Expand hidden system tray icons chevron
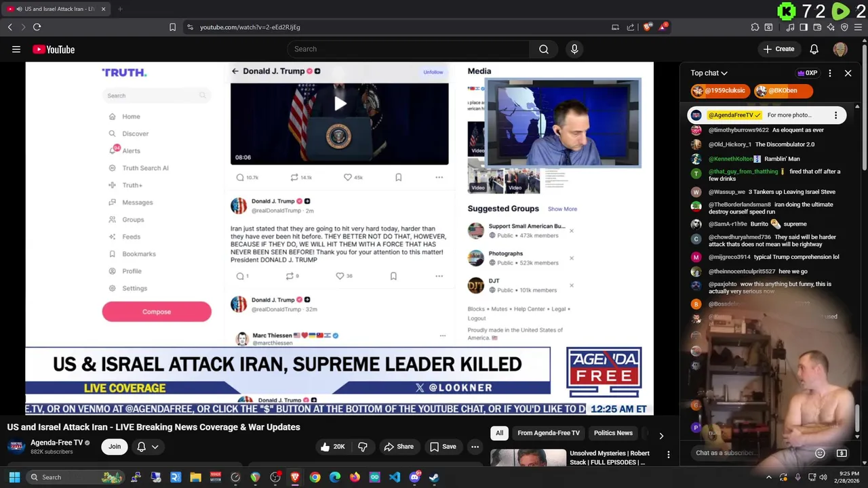This screenshot has width=868, height=488. click(769, 477)
